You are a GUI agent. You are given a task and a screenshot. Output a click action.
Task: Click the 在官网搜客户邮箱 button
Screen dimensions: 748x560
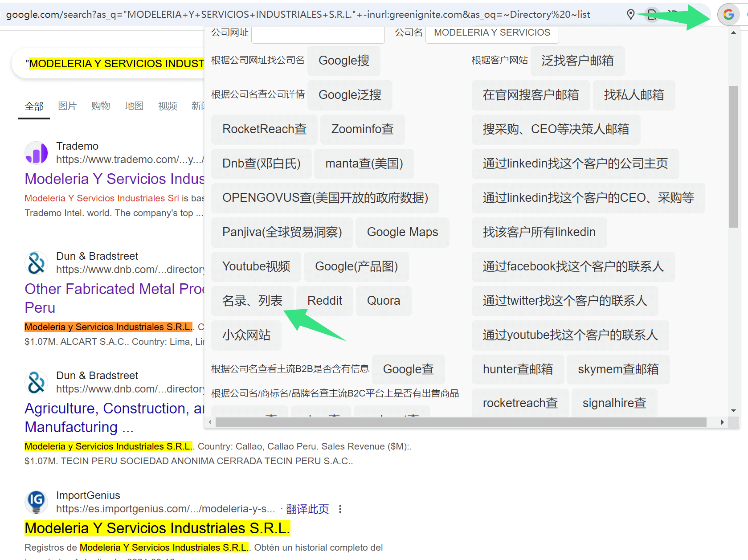(x=531, y=95)
